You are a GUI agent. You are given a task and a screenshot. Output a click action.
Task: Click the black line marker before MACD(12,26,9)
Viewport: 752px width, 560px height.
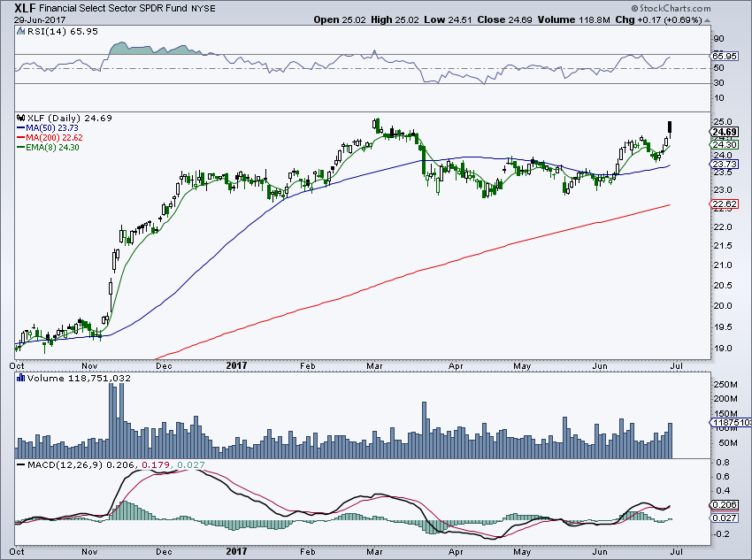coord(20,464)
